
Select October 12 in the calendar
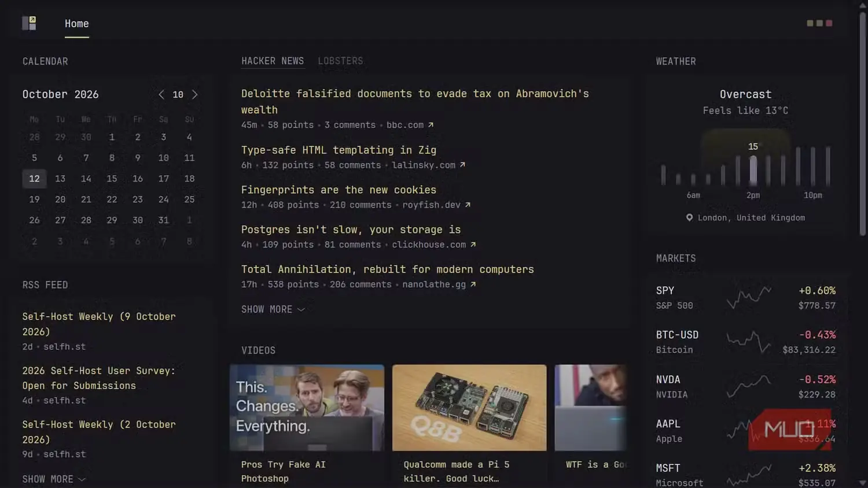[34, 179]
